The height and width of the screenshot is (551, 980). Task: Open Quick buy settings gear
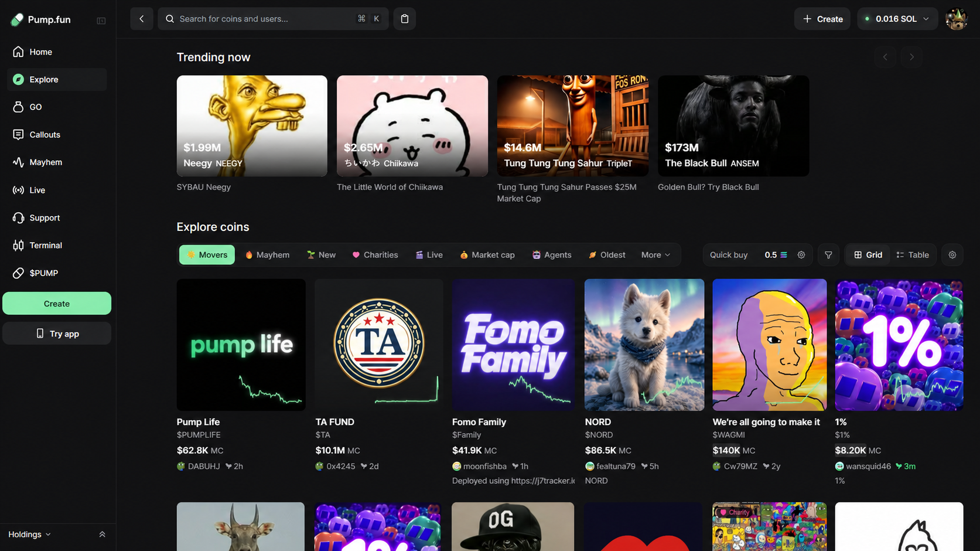coord(801,255)
